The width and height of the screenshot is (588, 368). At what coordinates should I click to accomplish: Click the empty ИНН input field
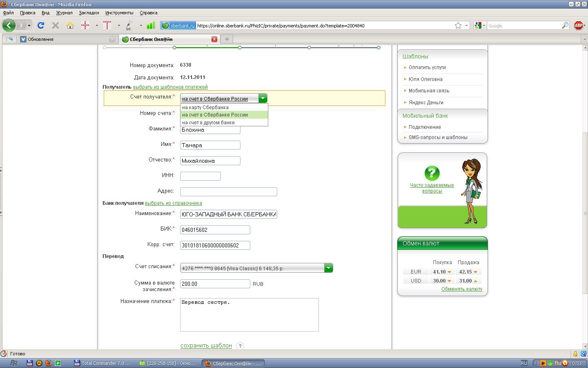[x=200, y=176]
